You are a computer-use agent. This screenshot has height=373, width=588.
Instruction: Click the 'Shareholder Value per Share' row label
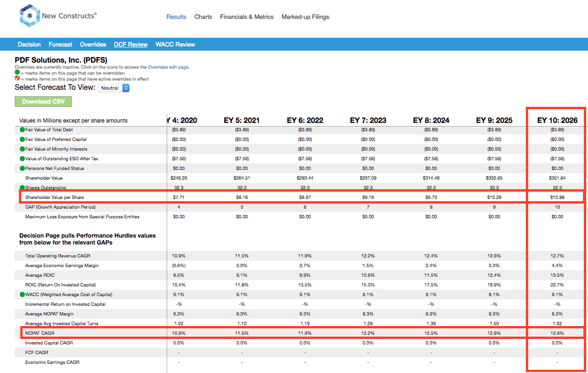coord(54,198)
